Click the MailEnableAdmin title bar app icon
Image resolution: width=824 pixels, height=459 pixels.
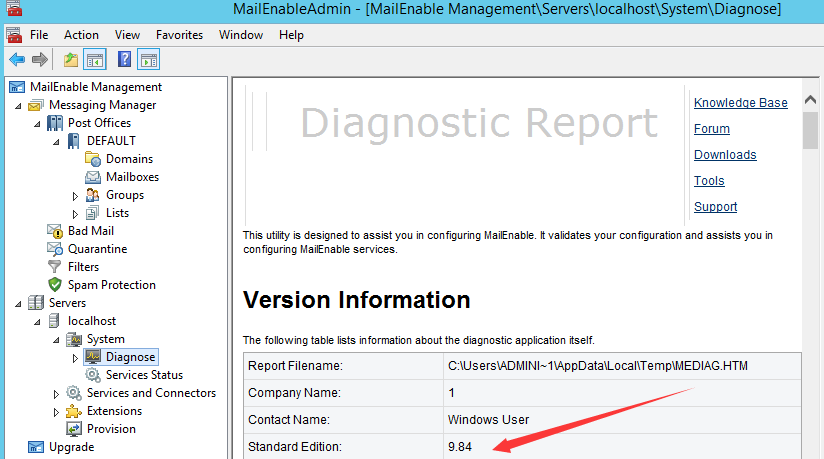pos(14,8)
